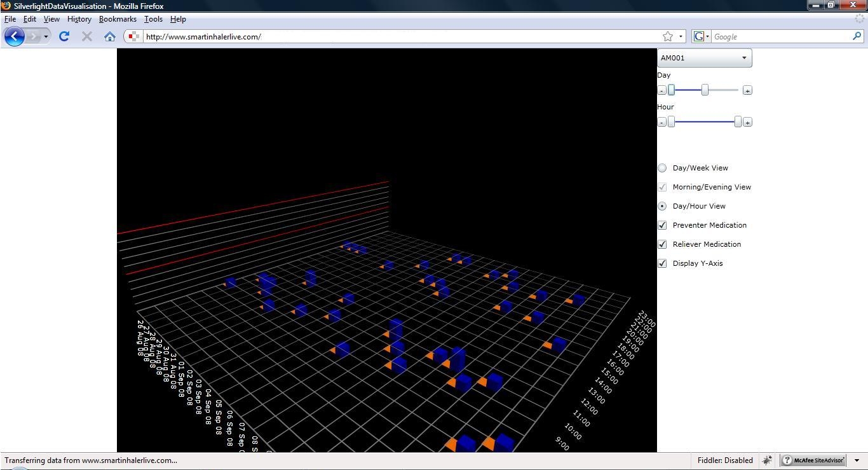
Task: Click the Google search input box
Action: [781, 36]
